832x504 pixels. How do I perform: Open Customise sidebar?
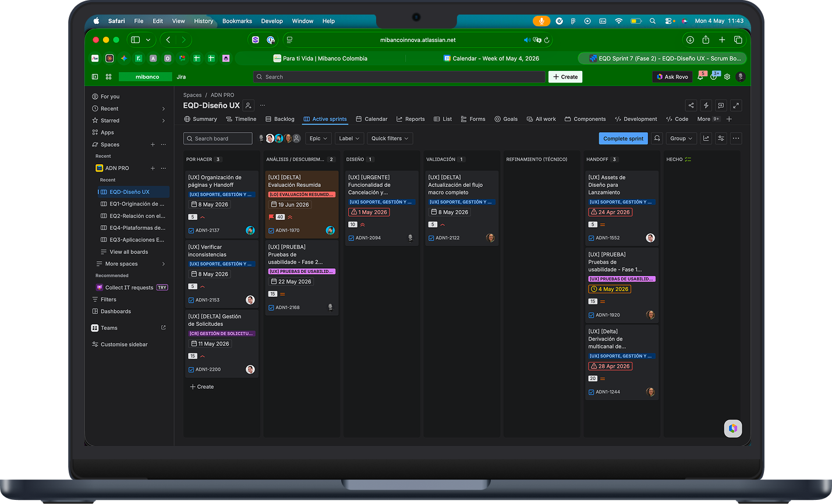click(x=119, y=345)
